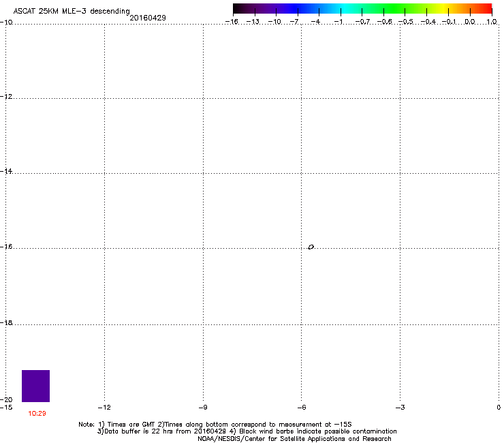504x443 pixels.
Task: Click the longitude axis label -15
Action: pos(6,408)
